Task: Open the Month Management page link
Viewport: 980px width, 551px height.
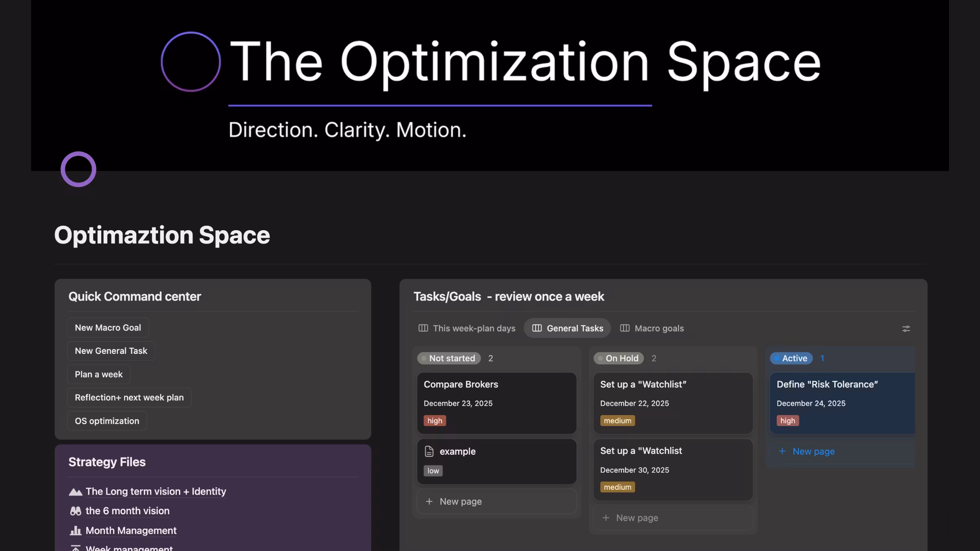Action: coord(131,531)
